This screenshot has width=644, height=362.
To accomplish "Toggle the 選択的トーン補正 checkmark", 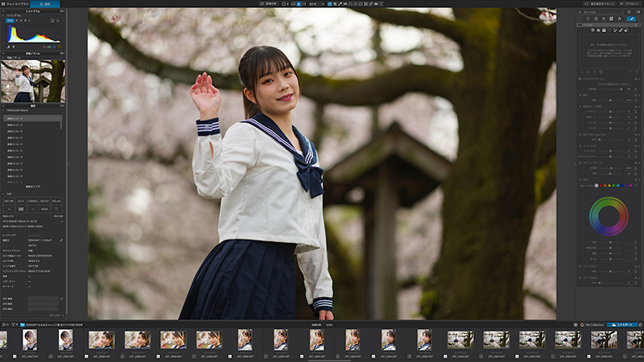I will pos(580,106).
